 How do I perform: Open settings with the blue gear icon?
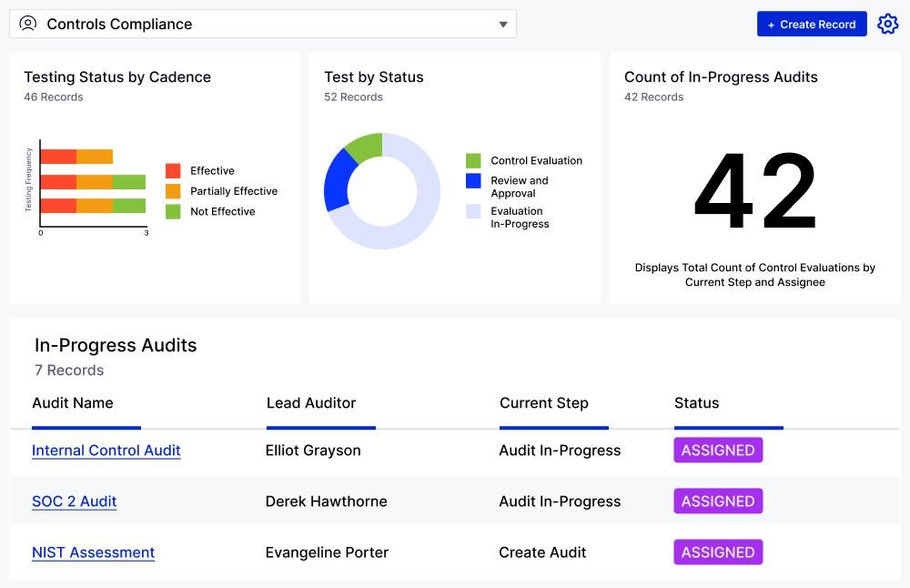887,24
